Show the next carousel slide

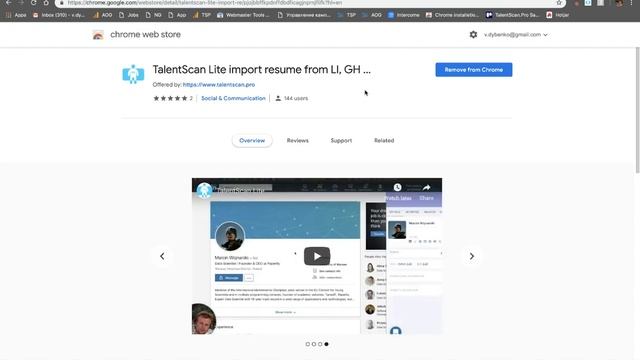pos(471,256)
